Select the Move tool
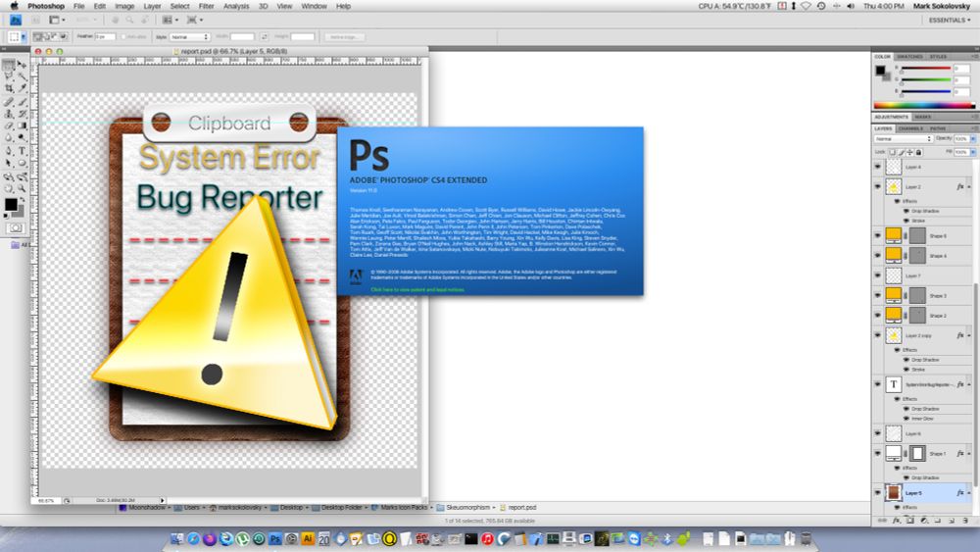 pyautogui.click(x=22, y=65)
